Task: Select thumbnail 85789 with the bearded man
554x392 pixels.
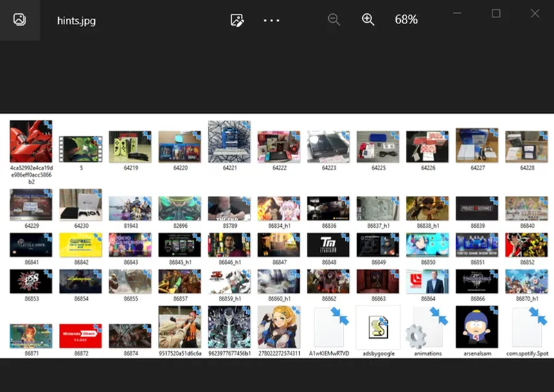Action: (x=229, y=208)
